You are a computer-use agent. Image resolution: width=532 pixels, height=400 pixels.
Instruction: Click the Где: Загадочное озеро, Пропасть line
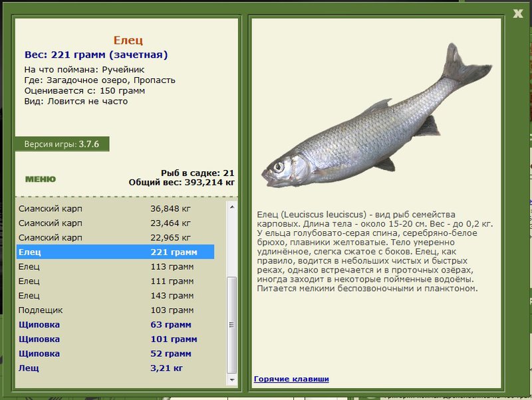[x=100, y=80]
